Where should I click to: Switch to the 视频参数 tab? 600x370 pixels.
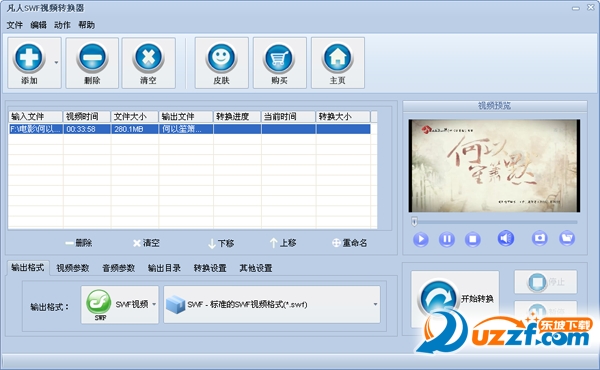pyautogui.click(x=73, y=268)
